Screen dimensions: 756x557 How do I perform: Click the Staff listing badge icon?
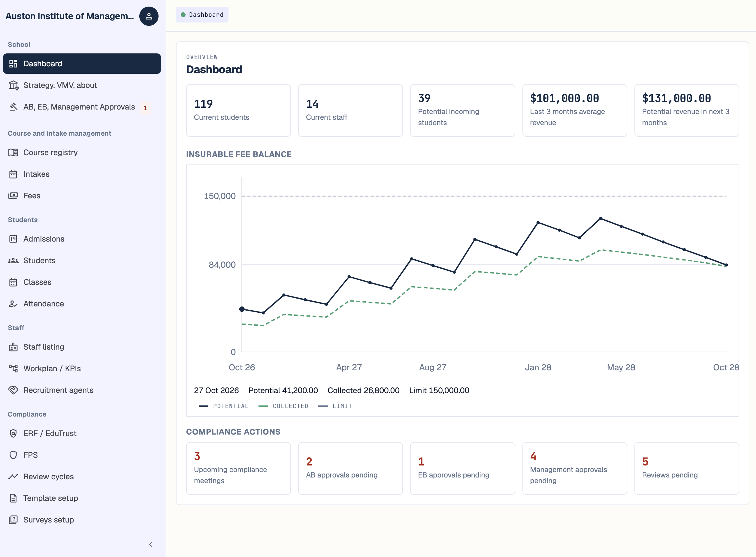click(x=13, y=347)
